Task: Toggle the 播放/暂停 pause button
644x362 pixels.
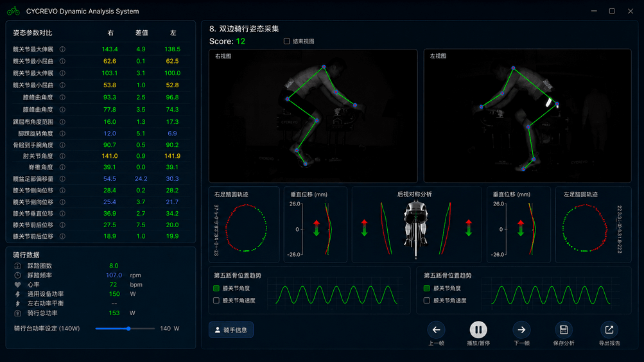Action: click(x=478, y=329)
